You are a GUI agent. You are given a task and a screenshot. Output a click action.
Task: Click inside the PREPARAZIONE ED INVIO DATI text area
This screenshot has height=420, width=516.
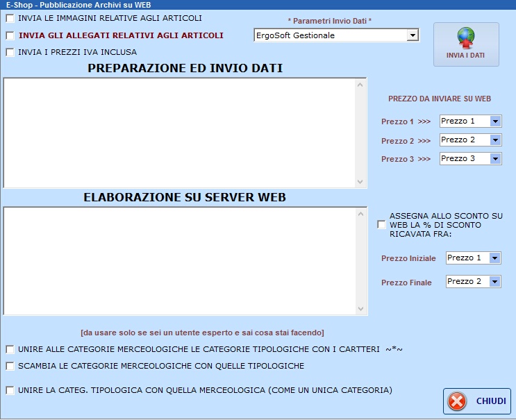(x=180, y=133)
